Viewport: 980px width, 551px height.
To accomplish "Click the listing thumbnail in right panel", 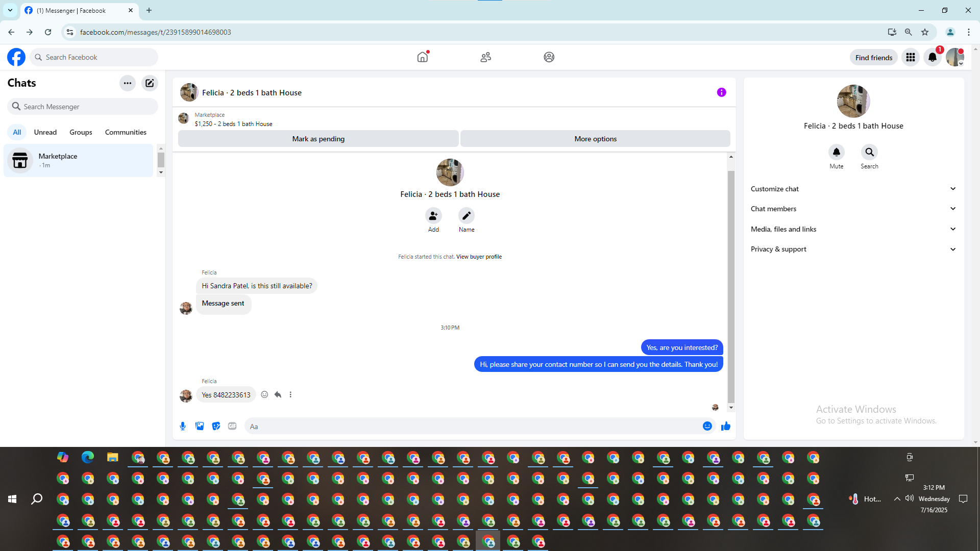I will [853, 101].
